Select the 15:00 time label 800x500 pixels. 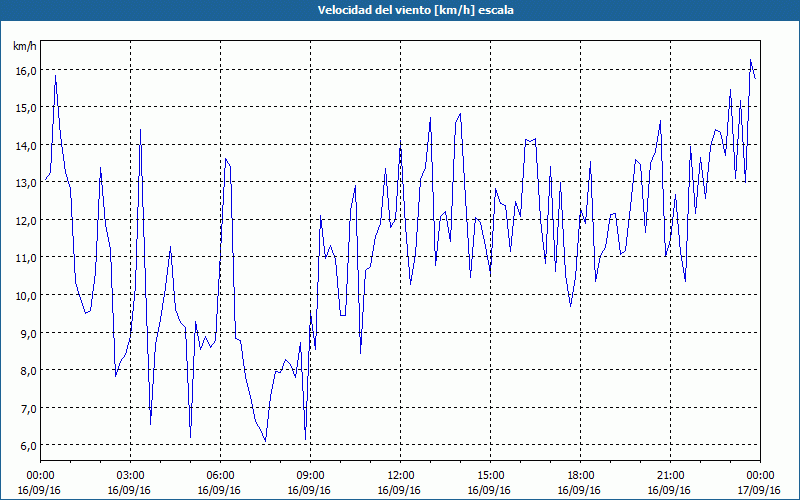click(490, 476)
